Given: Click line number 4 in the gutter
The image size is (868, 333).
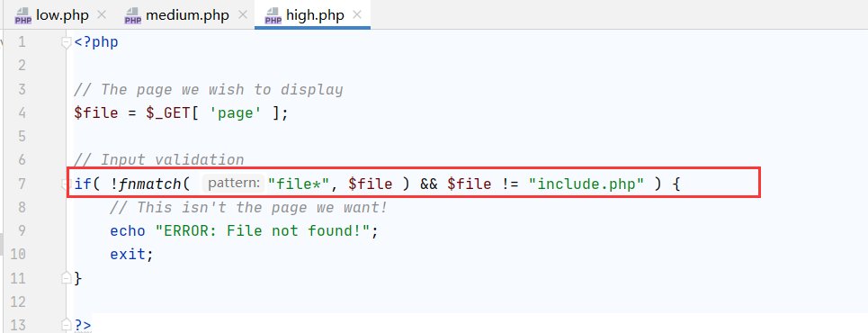Looking at the screenshot, I should tap(22, 113).
